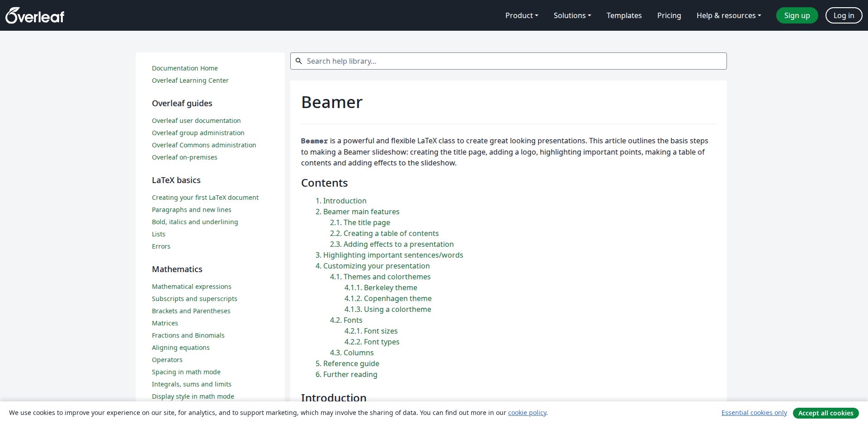The width and height of the screenshot is (868, 424).
Task: Click the Mathematics sidebar heading
Action: [177, 269]
